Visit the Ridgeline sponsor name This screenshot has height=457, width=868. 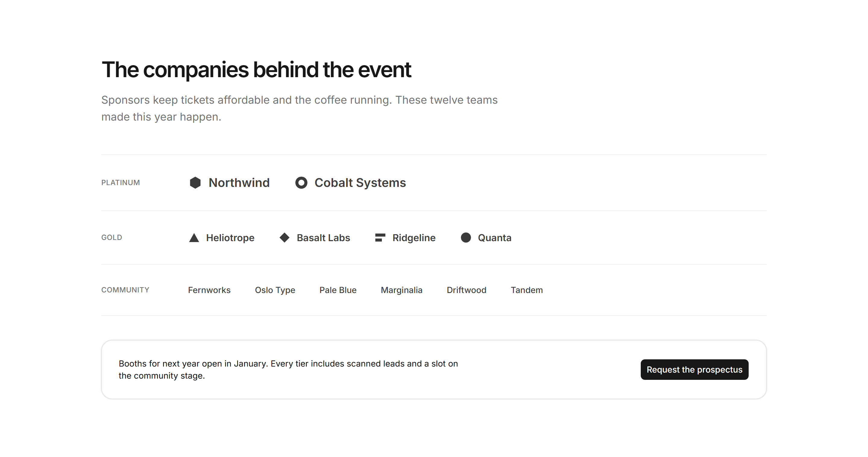click(414, 238)
